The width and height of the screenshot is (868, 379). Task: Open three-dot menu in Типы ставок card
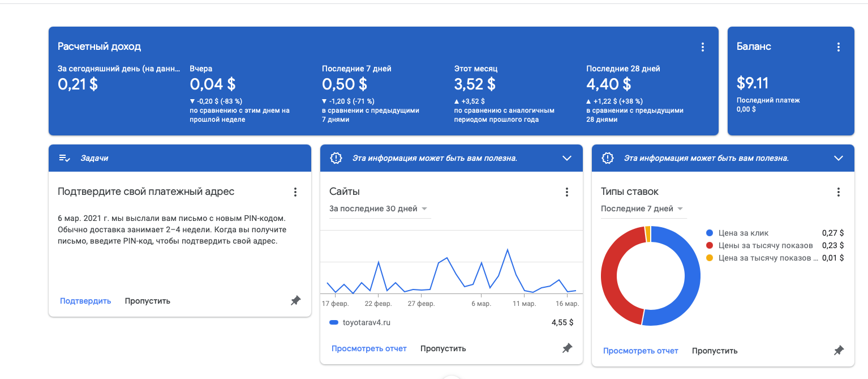(x=838, y=192)
